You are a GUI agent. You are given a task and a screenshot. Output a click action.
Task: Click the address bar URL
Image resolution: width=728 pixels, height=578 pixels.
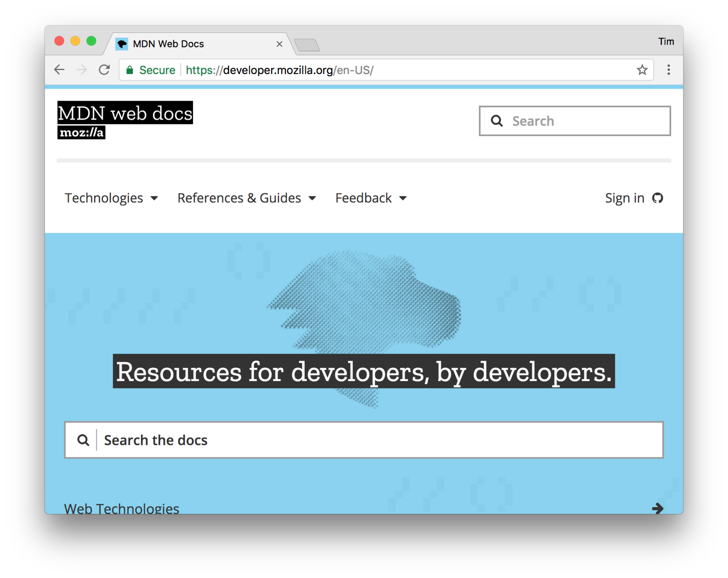pyautogui.click(x=280, y=70)
